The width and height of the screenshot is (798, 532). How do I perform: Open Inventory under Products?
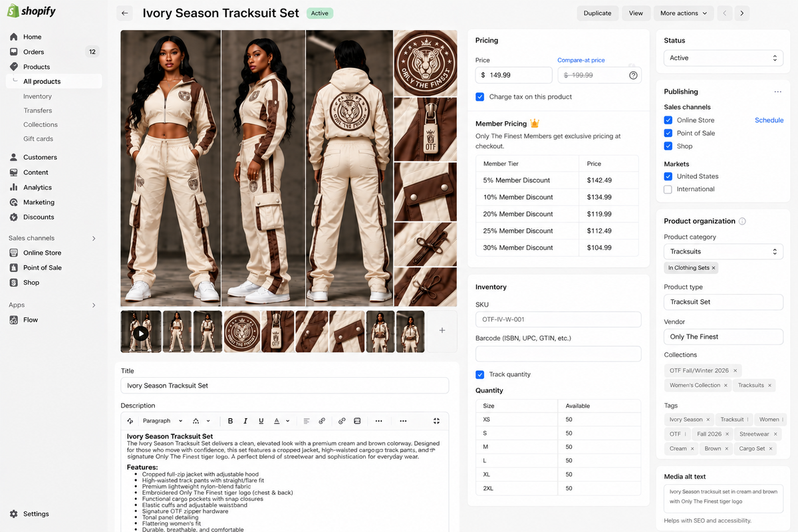[37, 96]
